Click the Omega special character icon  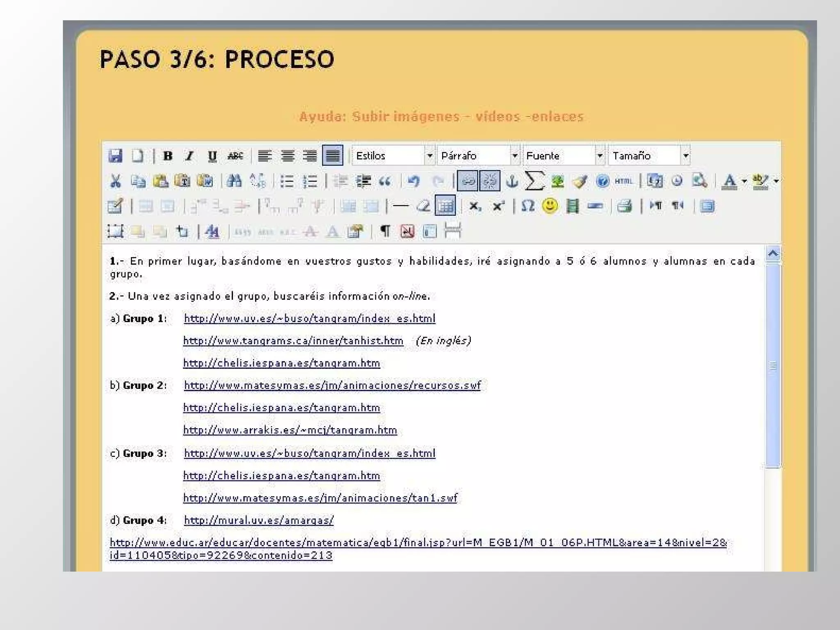coord(528,206)
